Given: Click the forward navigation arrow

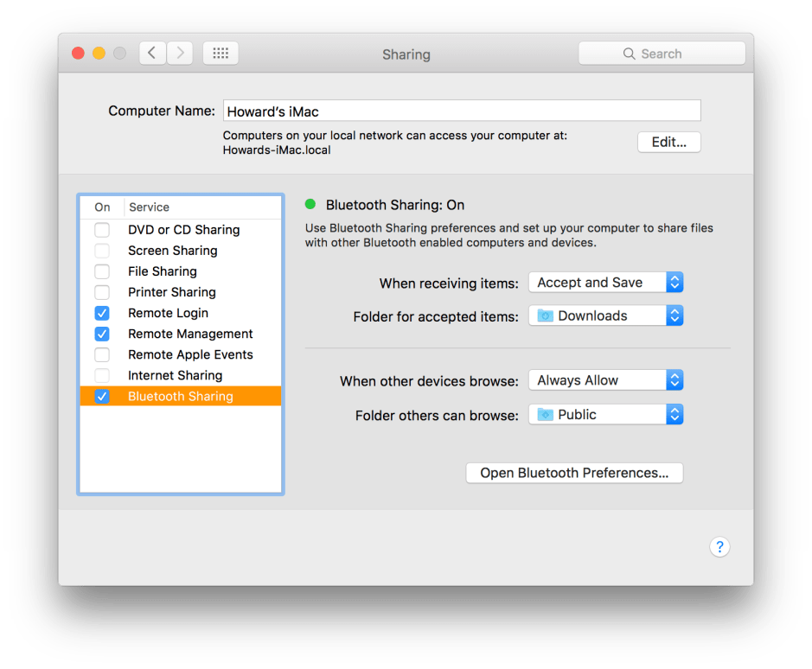Looking at the screenshot, I should click(180, 54).
